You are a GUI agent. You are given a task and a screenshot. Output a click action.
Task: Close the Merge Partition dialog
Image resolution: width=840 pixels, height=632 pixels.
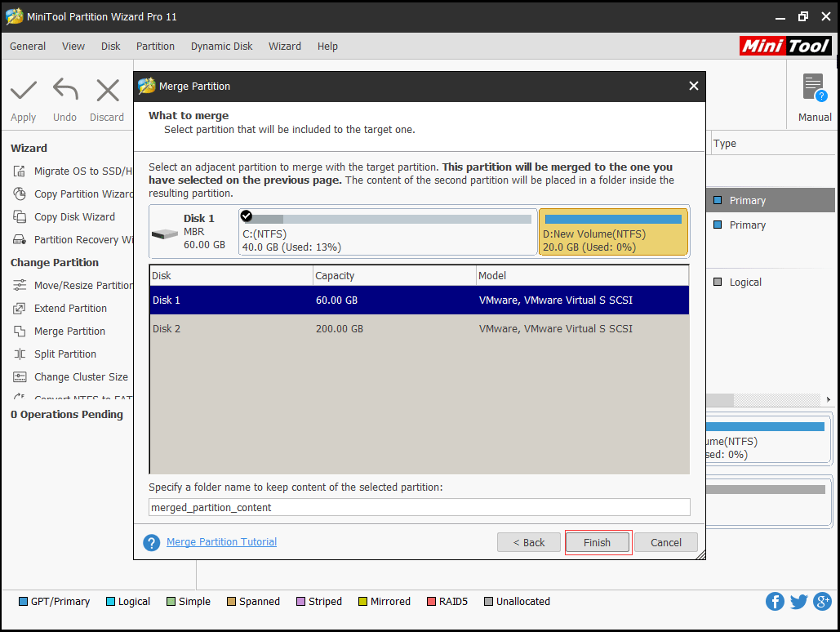693,86
